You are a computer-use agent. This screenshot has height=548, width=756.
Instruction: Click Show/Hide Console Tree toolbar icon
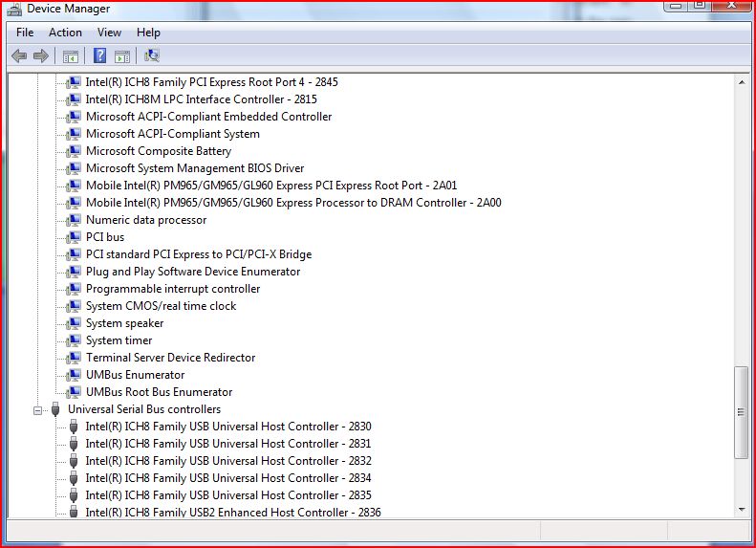coord(71,56)
